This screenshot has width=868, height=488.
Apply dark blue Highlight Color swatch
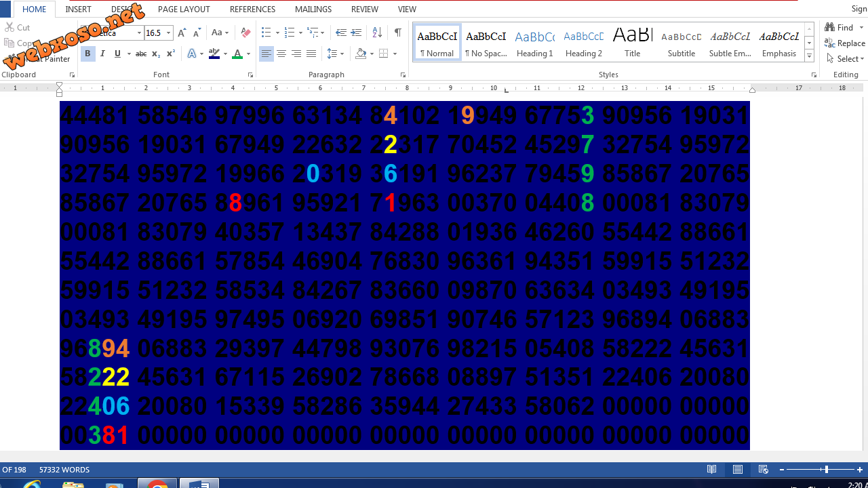214,54
